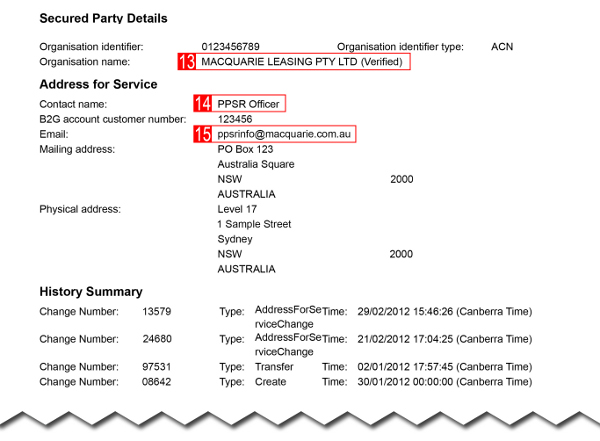Click the 'Secured Party Details' heading
This screenshot has width=600, height=441.
click(103, 18)
